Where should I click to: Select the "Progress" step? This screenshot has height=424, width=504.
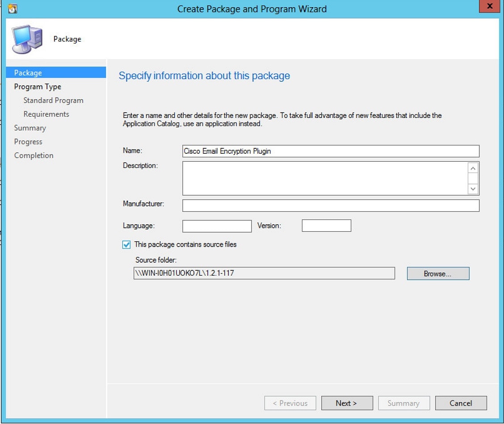[x=28, y=142]
